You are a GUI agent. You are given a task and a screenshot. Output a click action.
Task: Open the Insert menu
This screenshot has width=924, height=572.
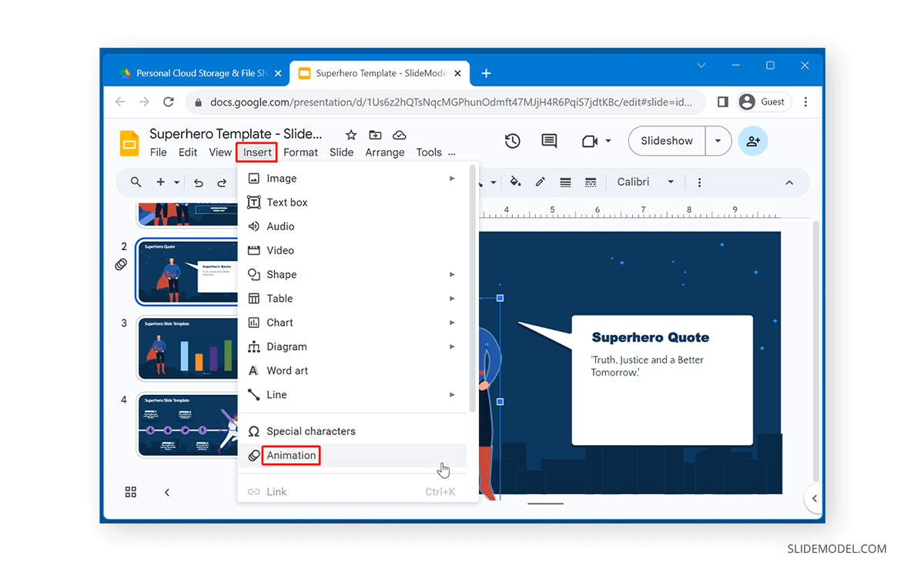[257, 152]
